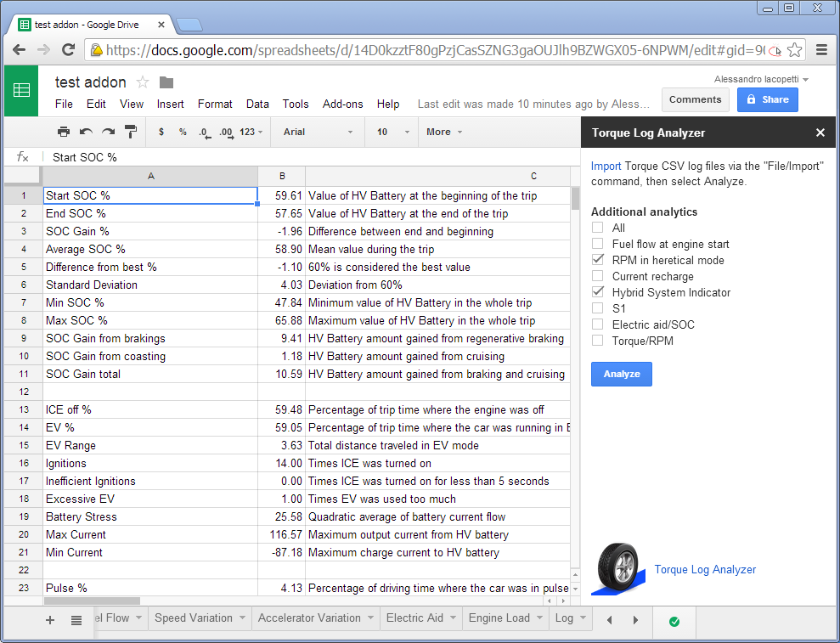The width and height of the screenshot is (840, 643).
Task: Open Speed Variation tab menu arrow
Action: [242, 618]
